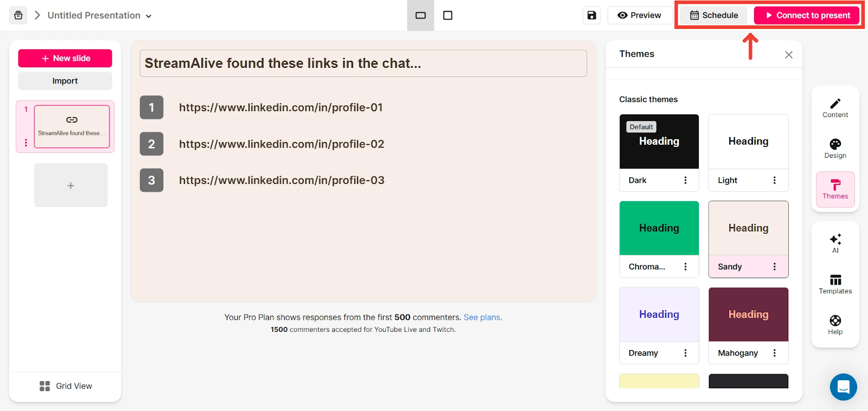Open the Dark theme options menu
This screenshot has width=868, height=411.
(x=685, y=180)
